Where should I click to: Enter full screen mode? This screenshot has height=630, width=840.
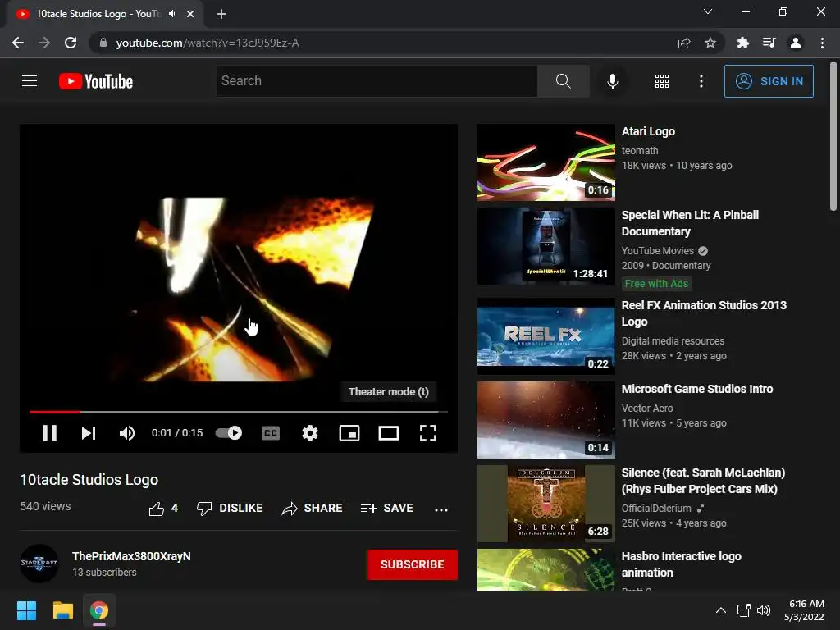(427, 433)
